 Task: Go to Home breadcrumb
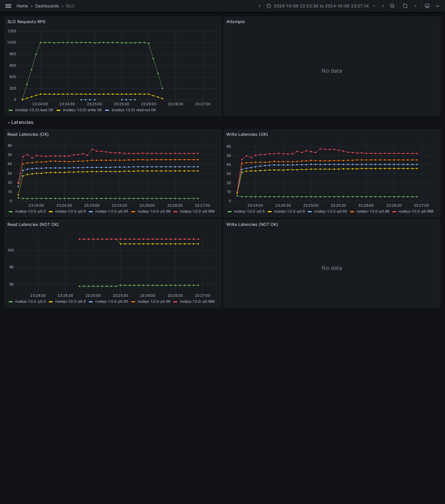click(22, 6)
